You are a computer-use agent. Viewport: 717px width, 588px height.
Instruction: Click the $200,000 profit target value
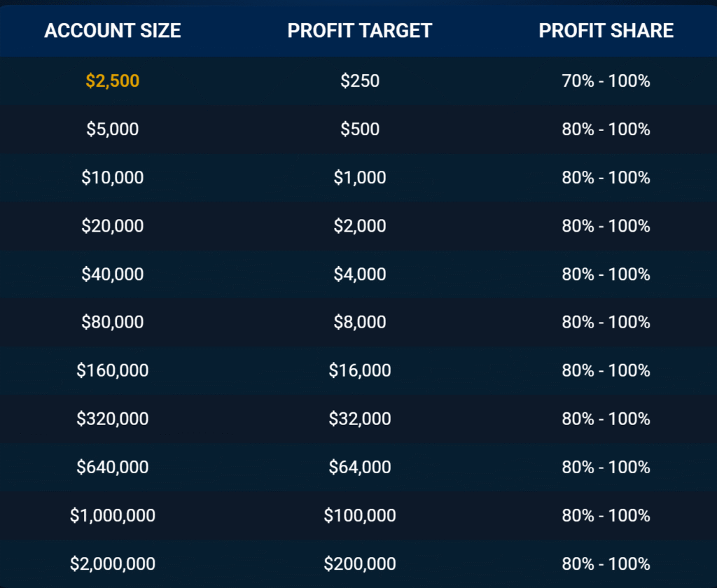(x=360, y=563)
